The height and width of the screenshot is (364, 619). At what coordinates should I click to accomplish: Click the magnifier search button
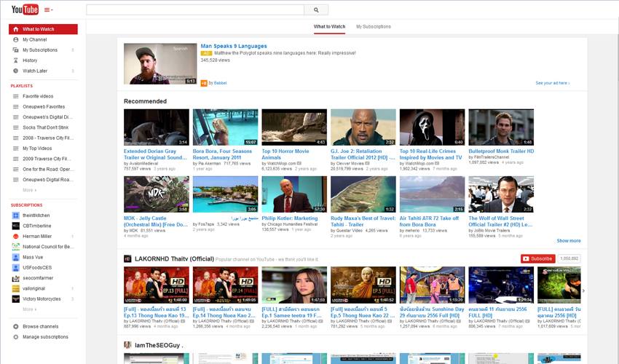pos(316,10)
